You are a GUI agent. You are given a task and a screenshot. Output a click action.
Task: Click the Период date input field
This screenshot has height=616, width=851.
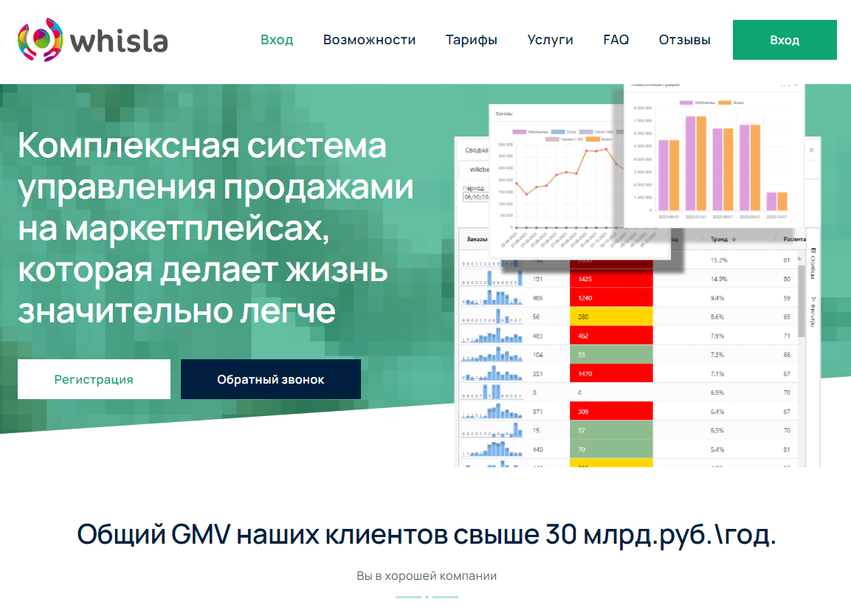476,198
